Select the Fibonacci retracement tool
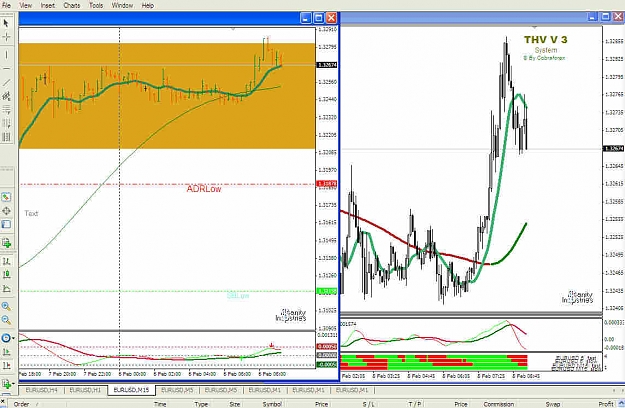Screen dimensions: 625x408 6,110
